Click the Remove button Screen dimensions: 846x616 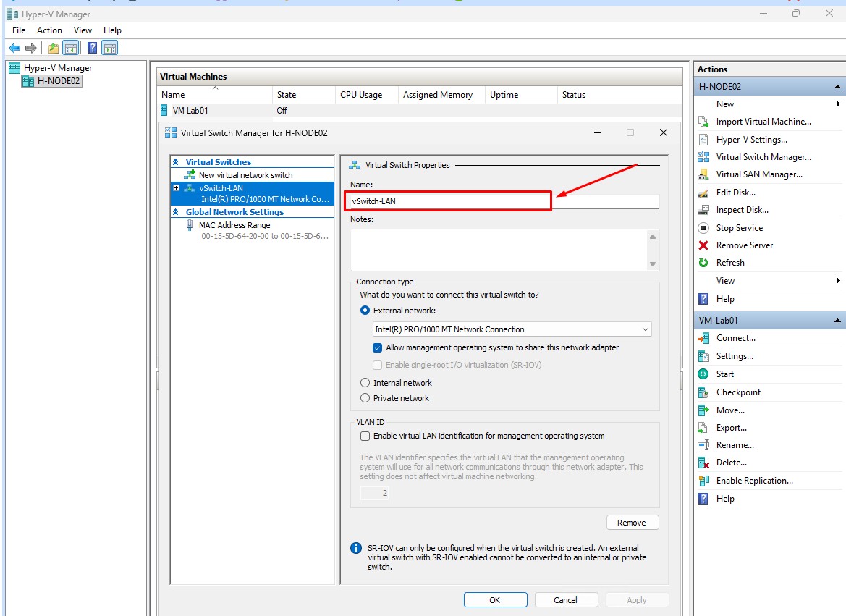pyautogui.click(x=633, y=523)
